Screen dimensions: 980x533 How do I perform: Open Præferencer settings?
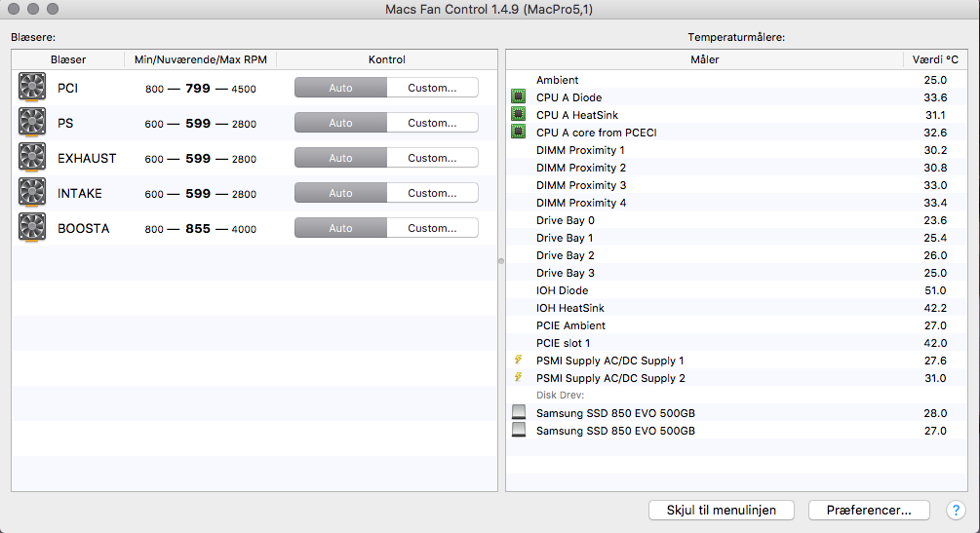869,510
